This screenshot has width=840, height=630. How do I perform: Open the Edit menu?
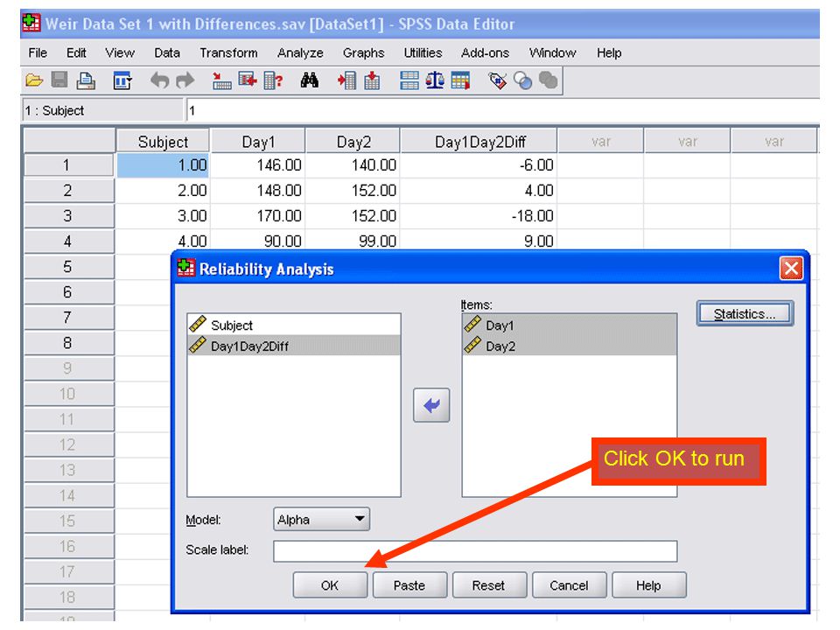(x=76, y=53)
